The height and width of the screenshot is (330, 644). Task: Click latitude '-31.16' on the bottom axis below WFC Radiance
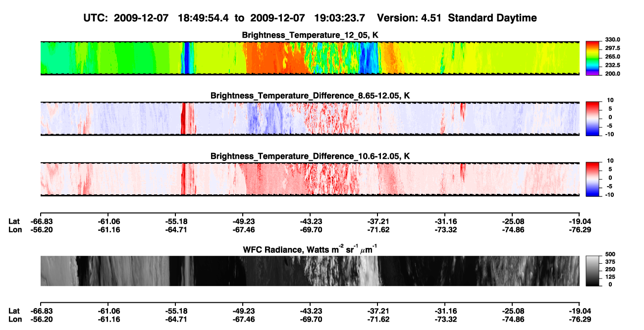(x=445, y=311)
